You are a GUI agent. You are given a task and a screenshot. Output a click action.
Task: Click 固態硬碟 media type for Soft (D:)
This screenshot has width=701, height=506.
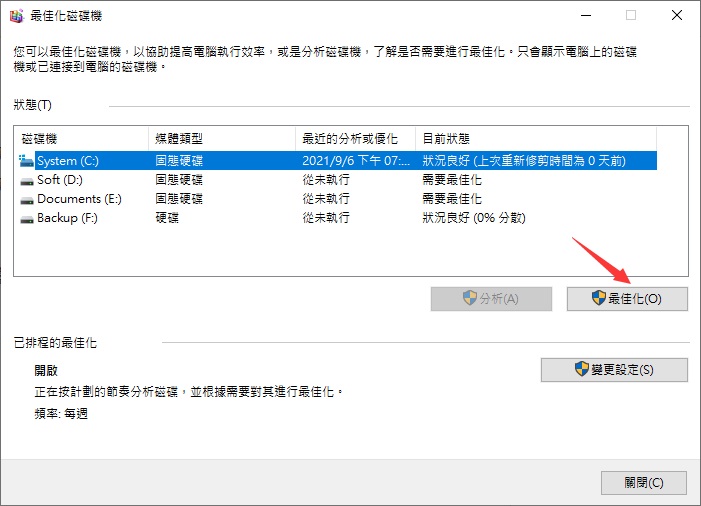click(179, 180)
